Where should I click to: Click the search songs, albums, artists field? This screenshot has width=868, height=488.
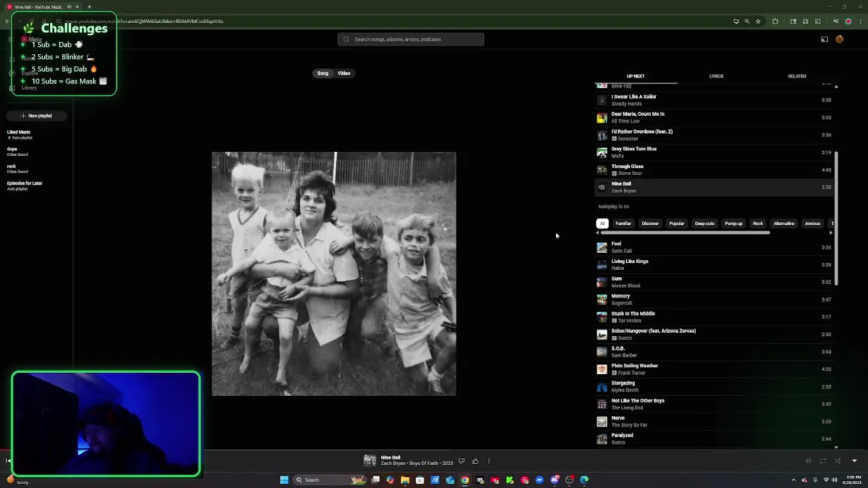[x=411, y=39]
